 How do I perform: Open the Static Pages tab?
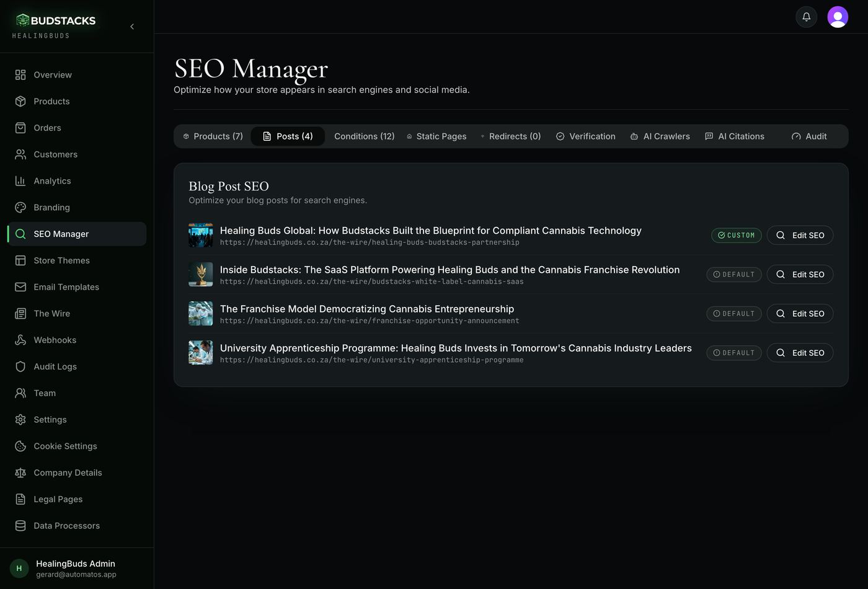tap(436, 136)
